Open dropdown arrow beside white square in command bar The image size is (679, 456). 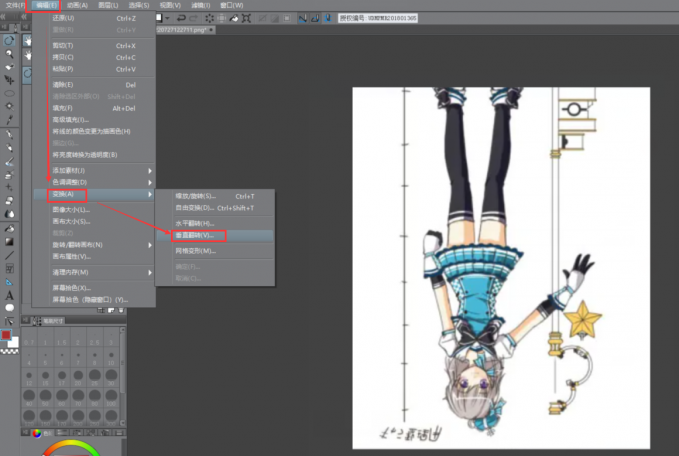coord(167,18)
